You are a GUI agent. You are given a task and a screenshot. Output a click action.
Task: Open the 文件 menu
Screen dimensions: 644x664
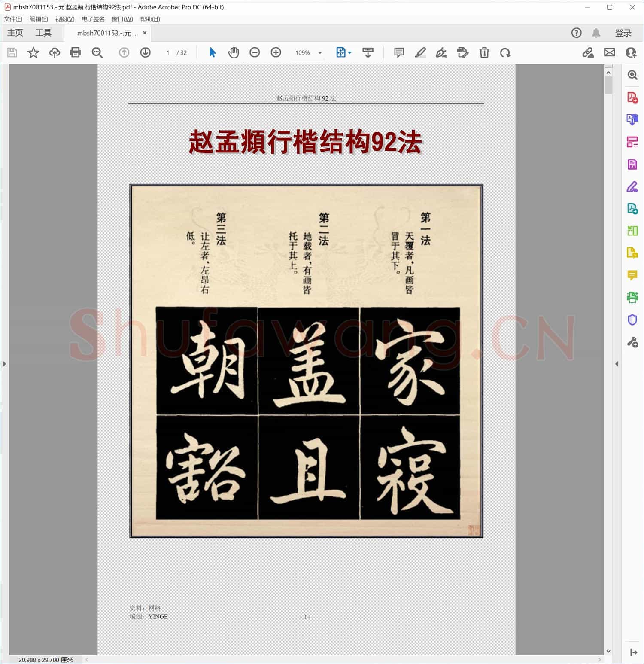click(x=13, y=19)
